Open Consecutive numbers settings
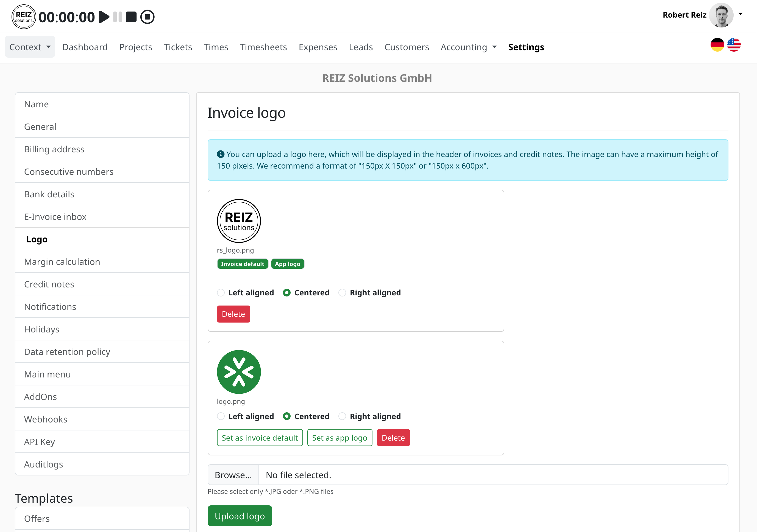Viewport: 757px width, 532px height. point(102,172)
